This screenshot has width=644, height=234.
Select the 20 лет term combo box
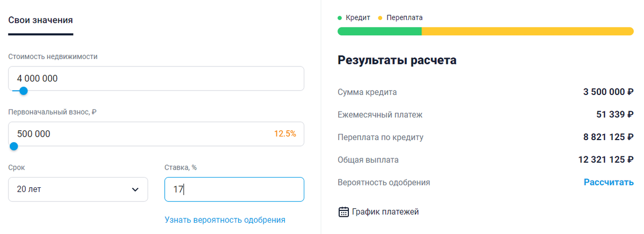(78, 189)
